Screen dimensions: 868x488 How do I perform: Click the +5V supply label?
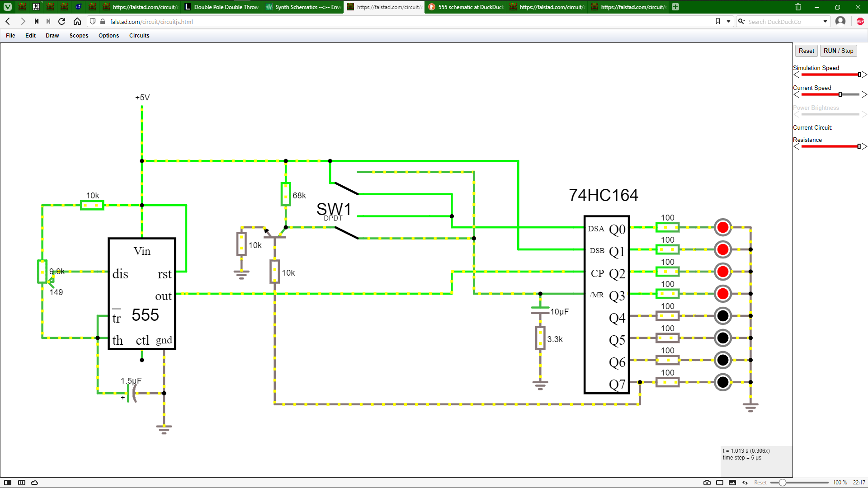coord(142,98)
